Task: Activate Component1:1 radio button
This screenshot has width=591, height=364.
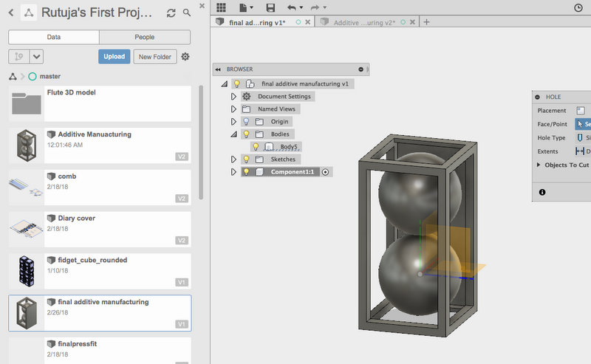Action: [x=325, y=172]
